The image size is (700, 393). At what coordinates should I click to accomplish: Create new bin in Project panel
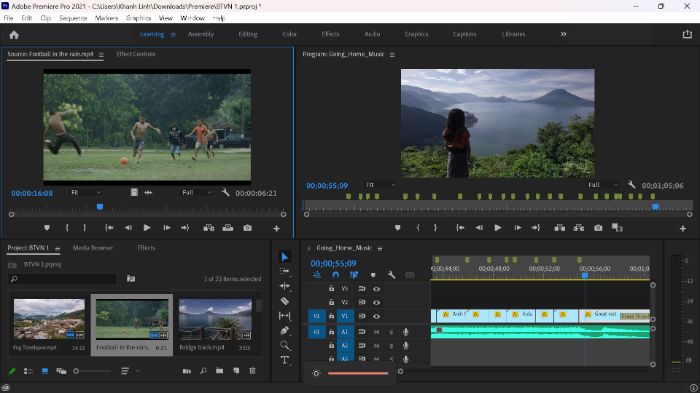(x=219, y=371)
